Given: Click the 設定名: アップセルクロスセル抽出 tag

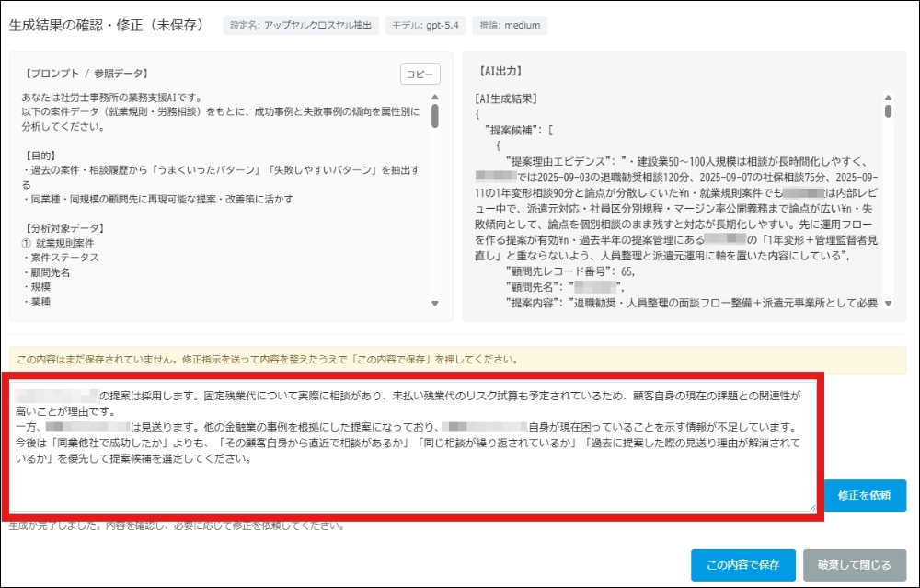Looking at the screenshot, I should coord(301,26).
